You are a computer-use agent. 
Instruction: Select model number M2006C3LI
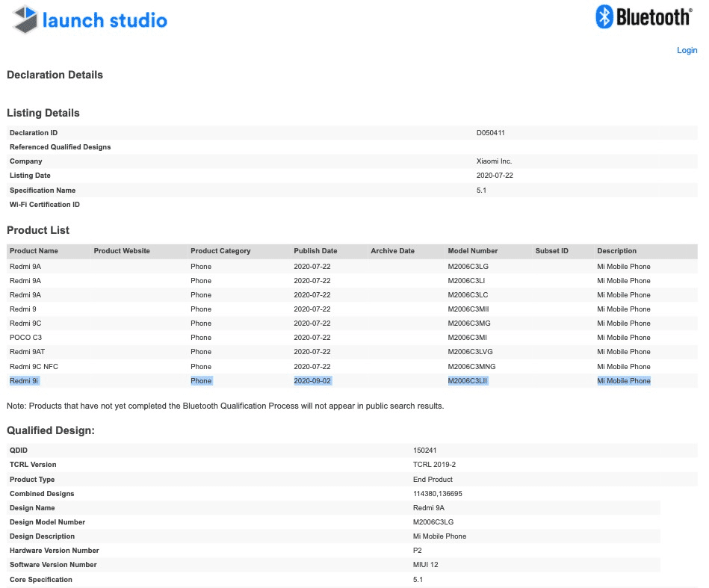point(465,280)
